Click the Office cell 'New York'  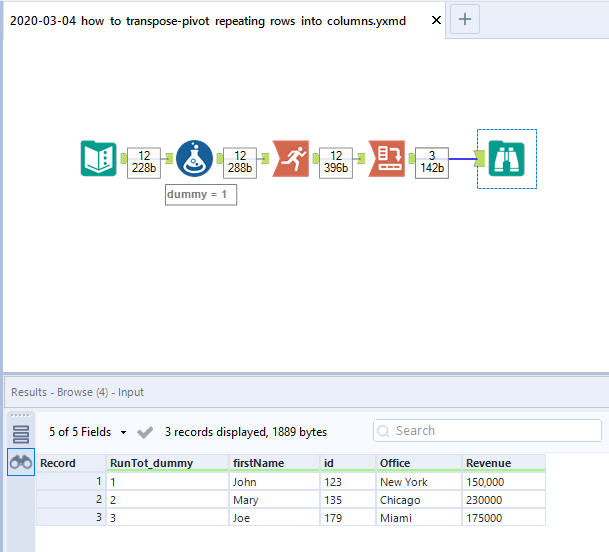419,482
